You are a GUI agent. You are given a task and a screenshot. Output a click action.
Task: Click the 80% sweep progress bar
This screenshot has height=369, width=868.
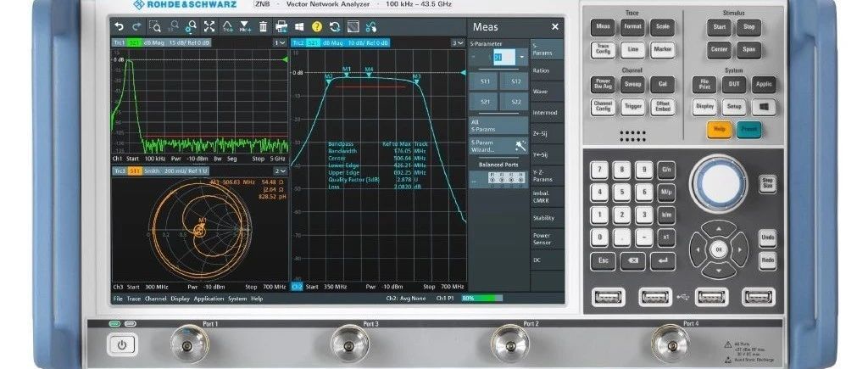pos(482,298)
